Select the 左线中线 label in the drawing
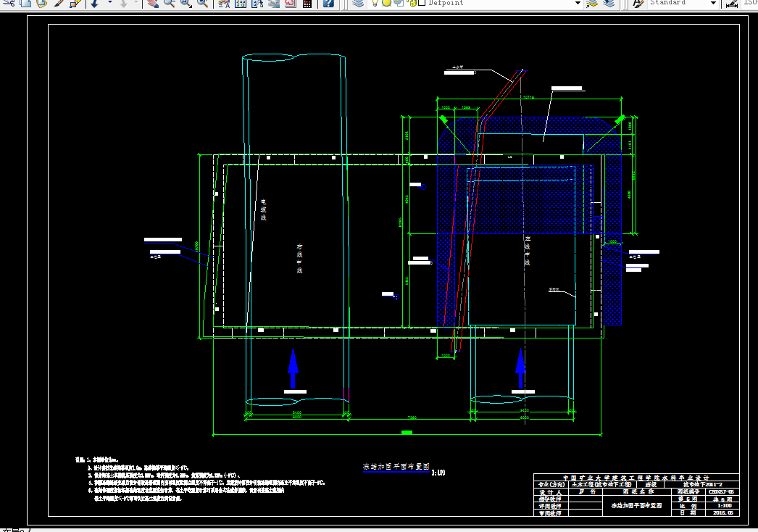This screenshot has width=758, height=532. pyautogui.click(x=528, y=251)
